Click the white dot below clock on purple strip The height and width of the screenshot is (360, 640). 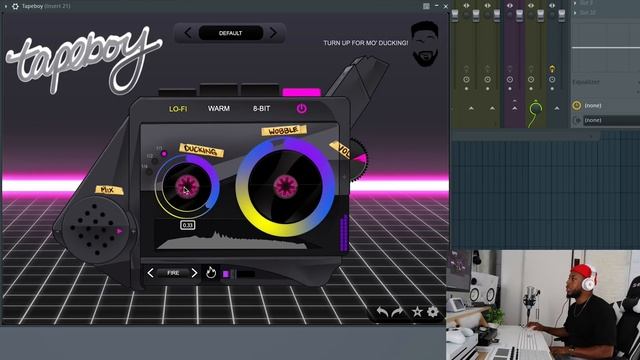pos(509,88)
